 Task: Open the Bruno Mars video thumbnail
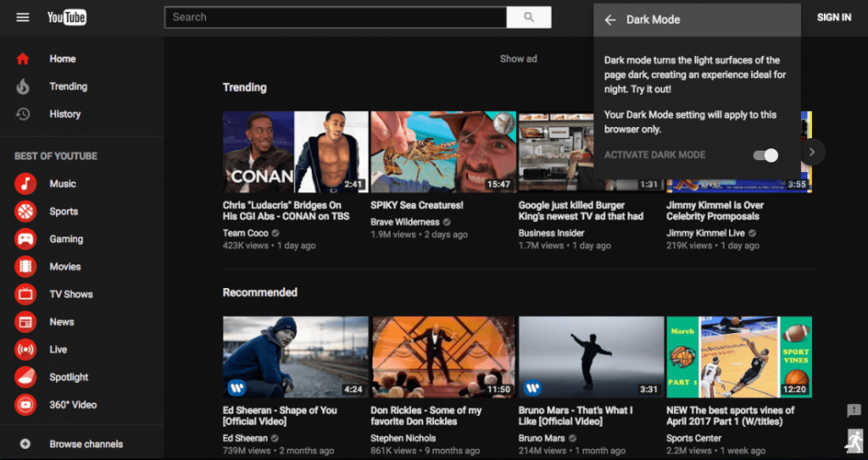pos(591,357)
